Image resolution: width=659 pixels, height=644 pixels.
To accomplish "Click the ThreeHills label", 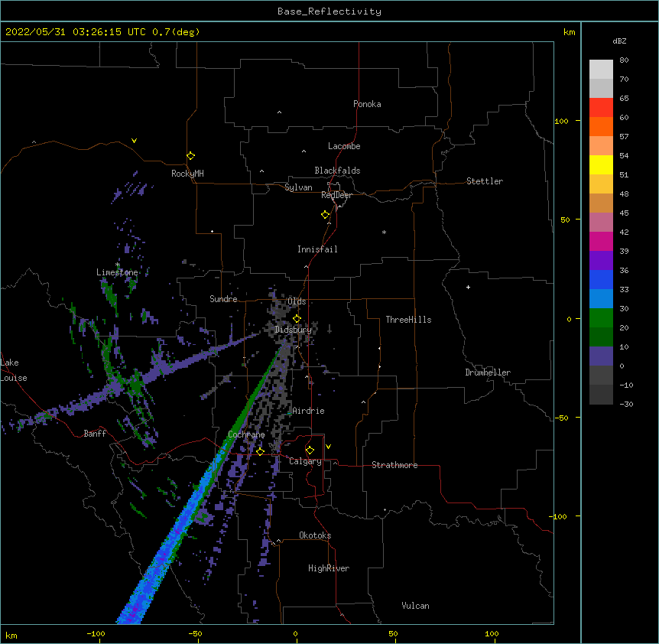I will 408,320.
